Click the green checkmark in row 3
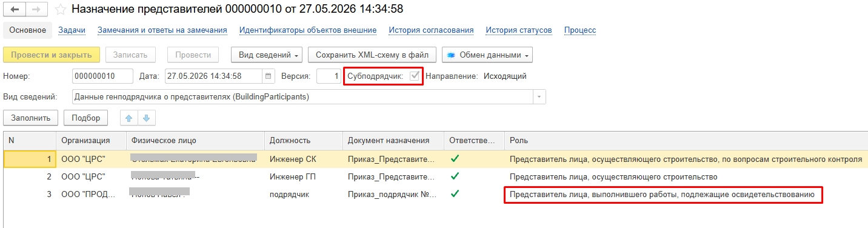 point(455,194)
